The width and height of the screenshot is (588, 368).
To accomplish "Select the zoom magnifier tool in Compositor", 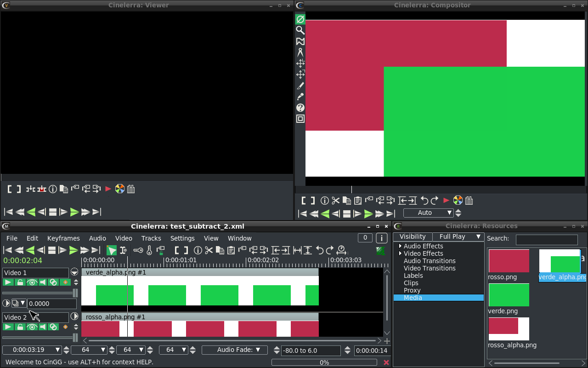I will 300,30.
